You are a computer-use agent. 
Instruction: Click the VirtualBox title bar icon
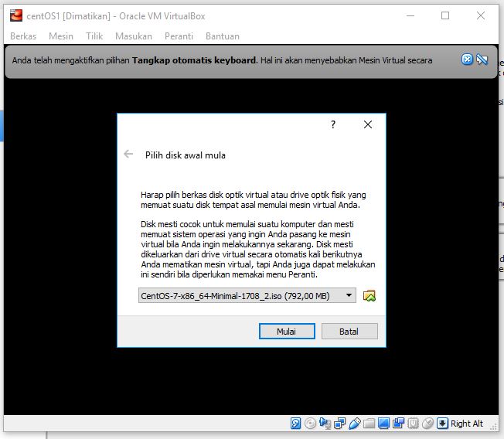point(16,15)
